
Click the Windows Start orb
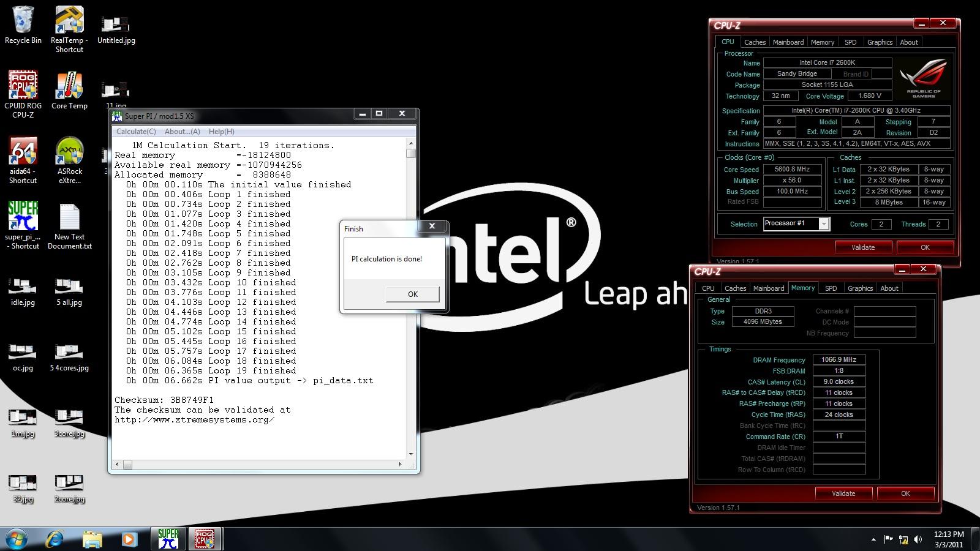coord(17,539)
